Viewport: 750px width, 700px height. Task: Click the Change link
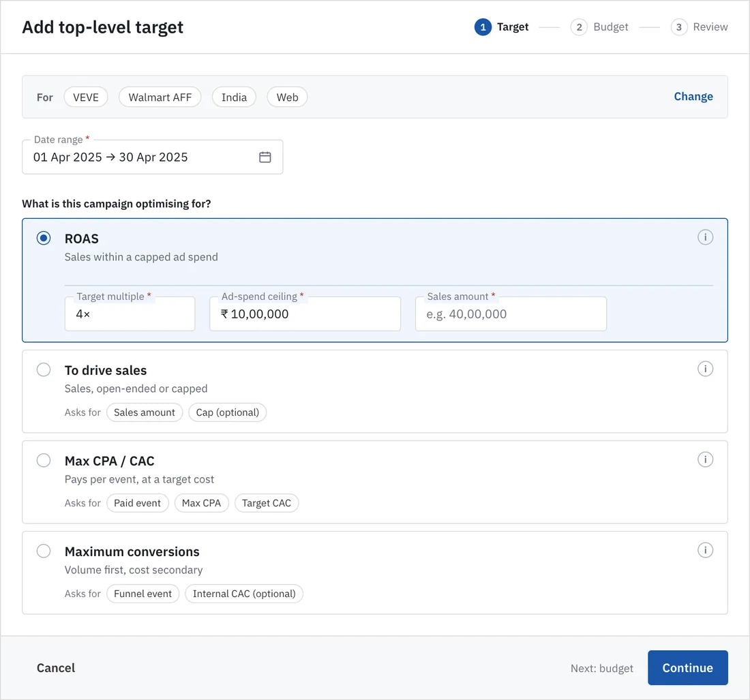(693, 97)
